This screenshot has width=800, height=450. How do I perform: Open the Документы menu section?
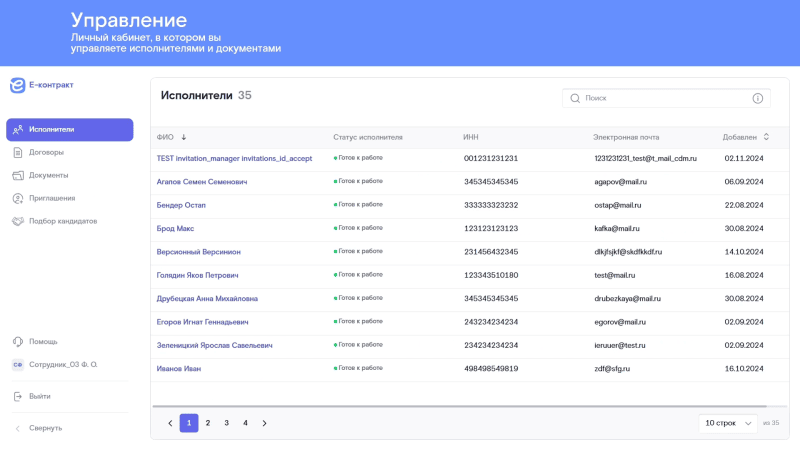(x=48, y=175)
